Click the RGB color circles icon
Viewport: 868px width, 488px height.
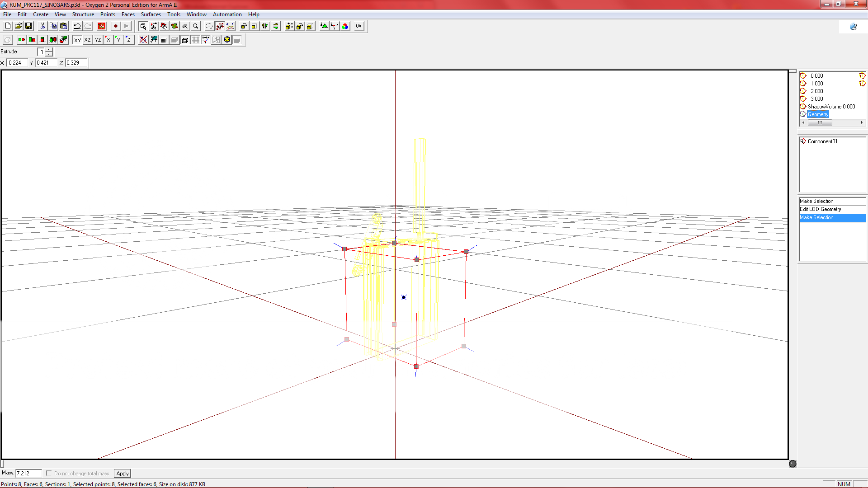345,26
